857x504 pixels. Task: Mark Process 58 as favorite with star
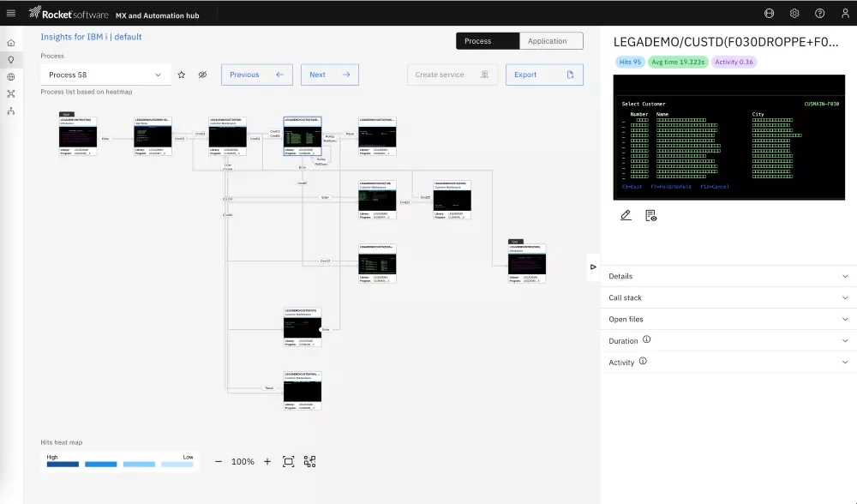182,75
